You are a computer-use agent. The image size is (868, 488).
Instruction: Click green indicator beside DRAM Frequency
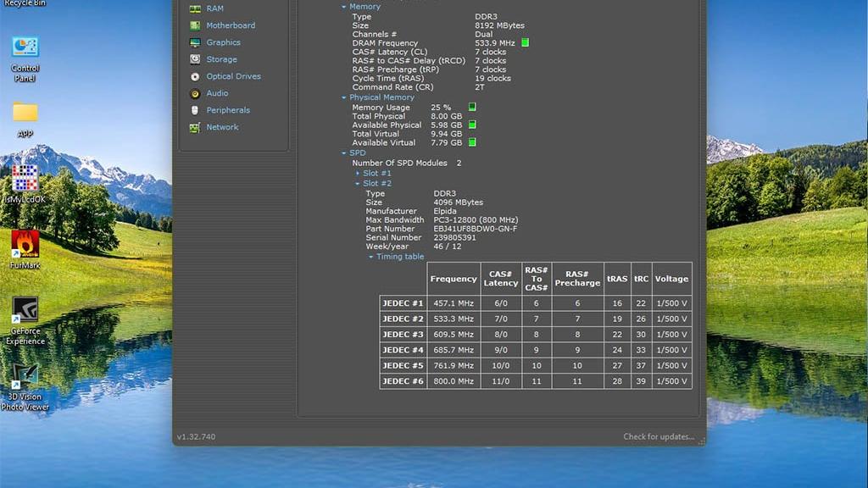pos(525,42)
